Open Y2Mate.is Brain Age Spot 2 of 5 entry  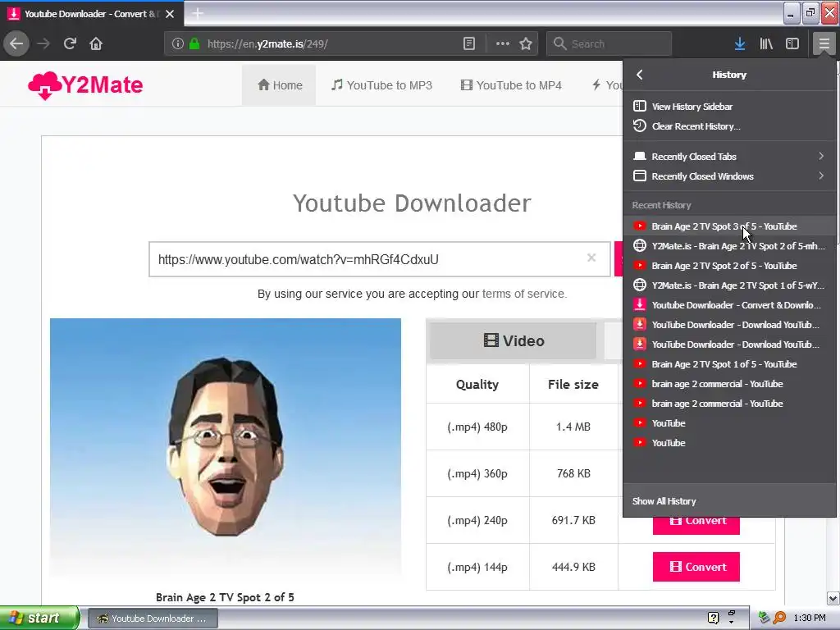point(729,246)
